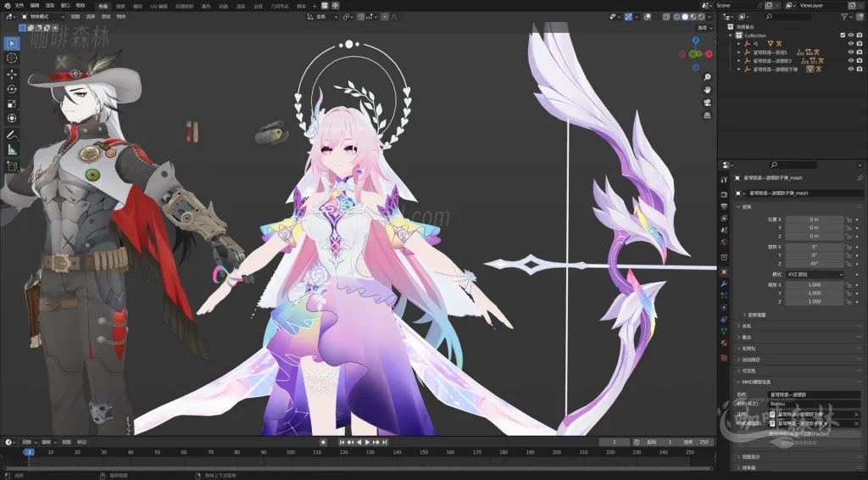The image size is (868, 480).
Task: Click the Blender logo menu icon
Action: click(x=7, y=6)
